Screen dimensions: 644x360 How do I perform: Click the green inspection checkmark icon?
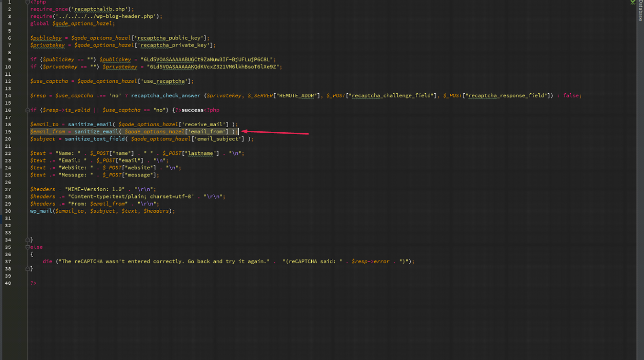(x=633, y=2)
